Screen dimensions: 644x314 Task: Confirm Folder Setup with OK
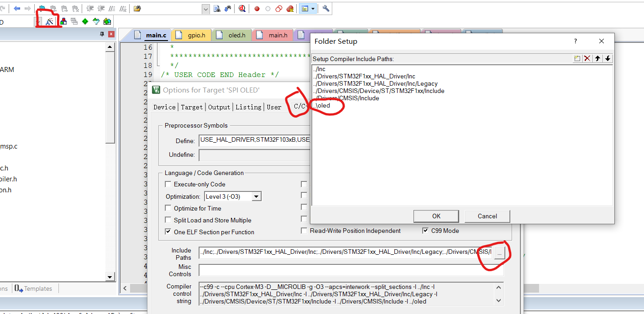pyautogui.click(x=436, y=216)
